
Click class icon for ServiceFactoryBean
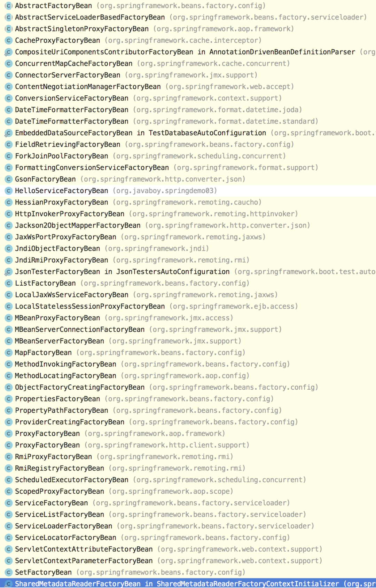coord(8,503)
